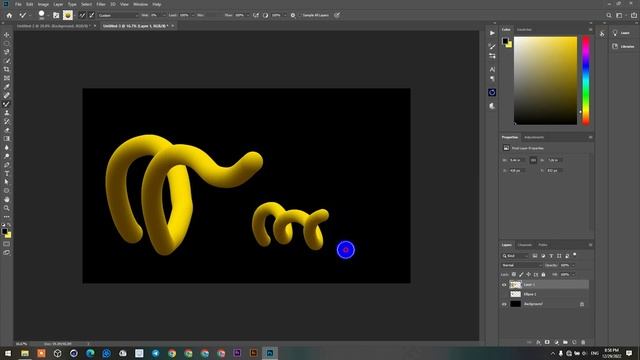Select the Spot Healing Brush tool
Screen dimensions: 640x360
coord(7,96)
